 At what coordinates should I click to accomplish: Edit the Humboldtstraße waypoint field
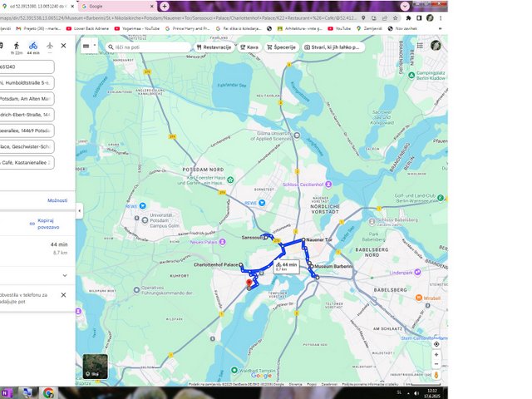(x=27, y=83)
